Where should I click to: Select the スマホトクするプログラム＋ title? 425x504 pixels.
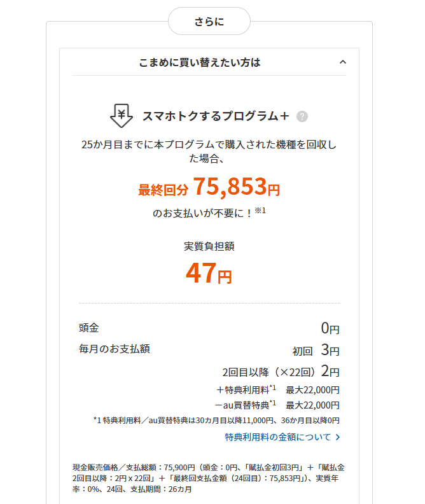point(216,116)
